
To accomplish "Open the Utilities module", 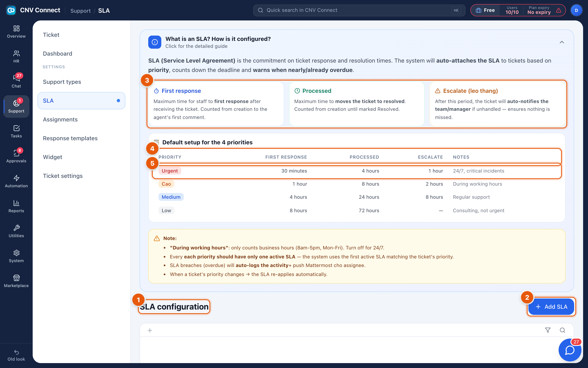I will coord(16,231).
